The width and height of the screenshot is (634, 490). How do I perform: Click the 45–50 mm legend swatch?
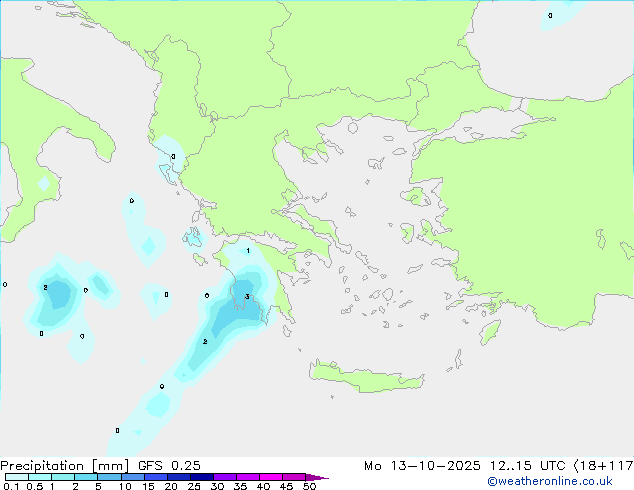click(x=294, y=477)
